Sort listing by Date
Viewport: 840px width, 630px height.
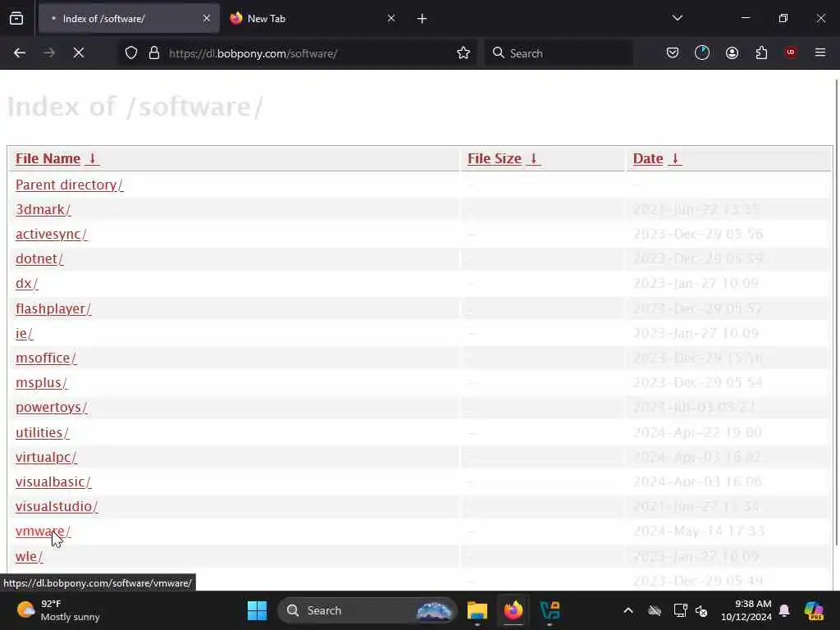click(x=648, y=158)
